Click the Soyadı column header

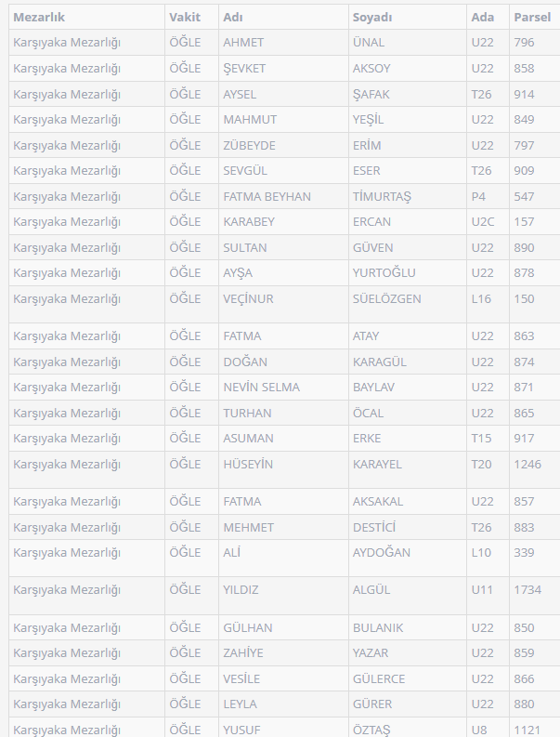[372, 18]
